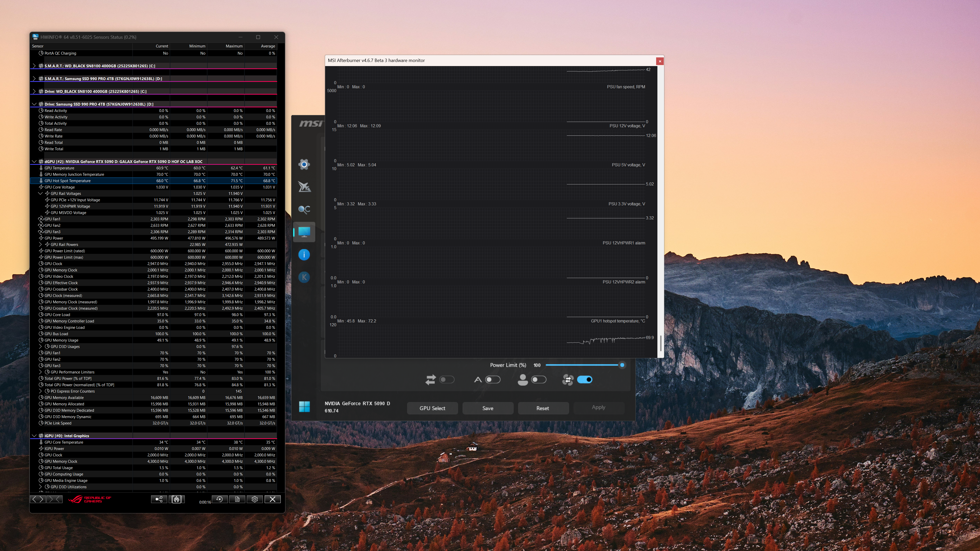Select the GPU 12VHPWR Voltage row
Image resolution: width=980 pixels, height=551 pixels.
click(x=154, y=206)
